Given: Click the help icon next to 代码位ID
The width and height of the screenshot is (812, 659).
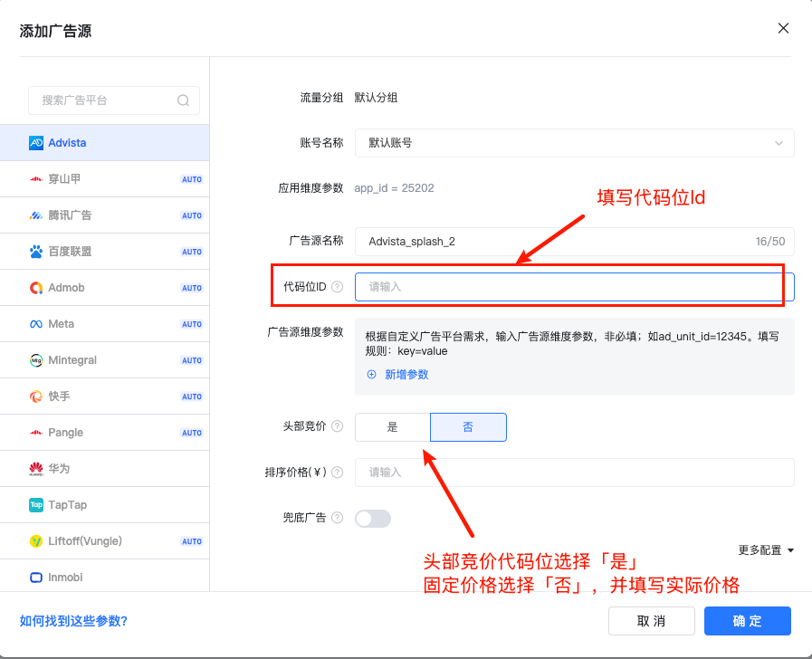Looking at the screenshot, I should pyautogui.click(x=338, y=287).
